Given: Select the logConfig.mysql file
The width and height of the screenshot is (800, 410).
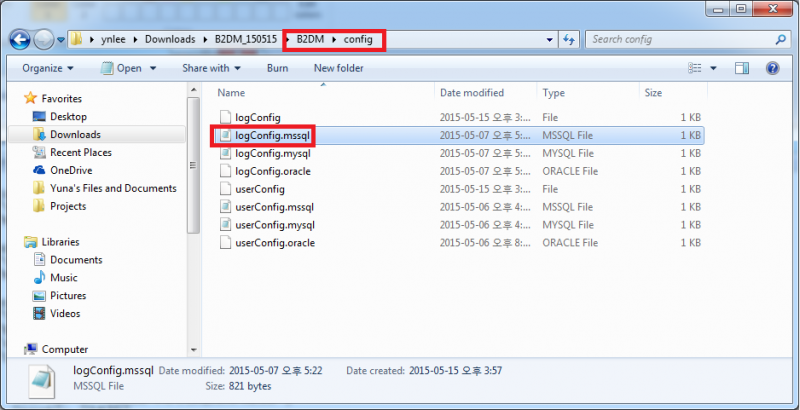Looking at the screenshot, I should pyautogui.click(x=273, y=153).
